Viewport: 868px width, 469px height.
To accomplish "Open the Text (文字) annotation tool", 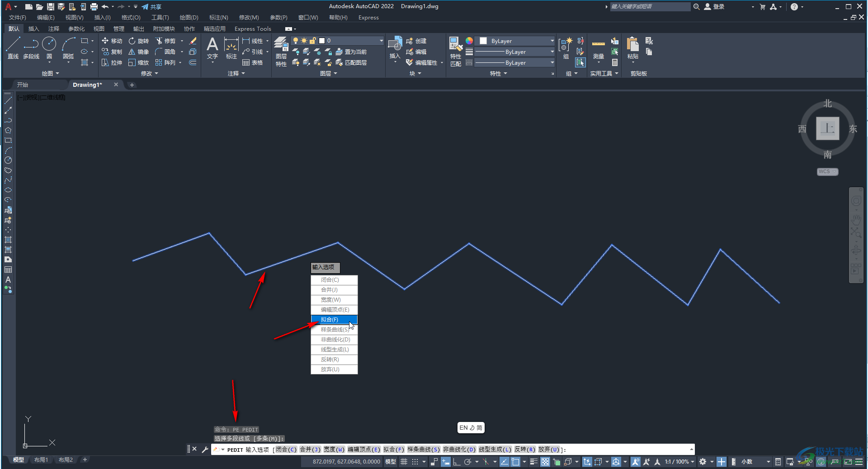I will [212, 48].
